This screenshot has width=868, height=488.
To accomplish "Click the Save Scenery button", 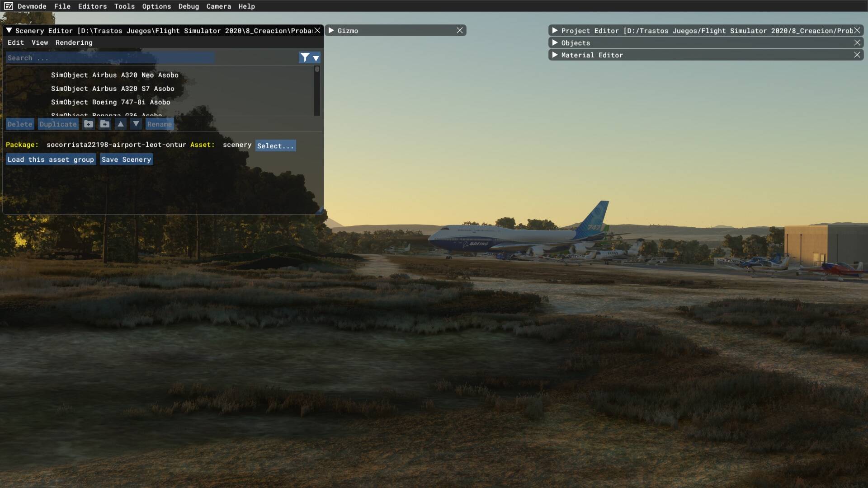I will (126, 159).
